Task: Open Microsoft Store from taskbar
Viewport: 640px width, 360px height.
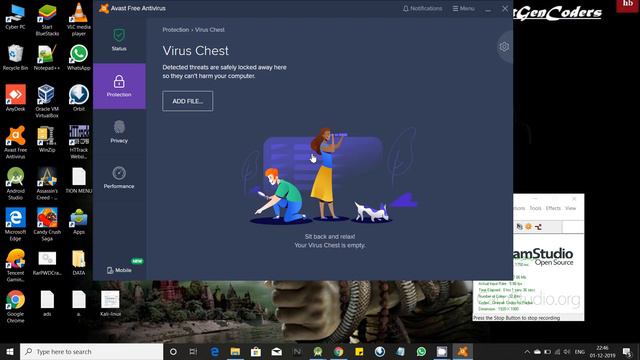Action: click(x=256, y=351)
